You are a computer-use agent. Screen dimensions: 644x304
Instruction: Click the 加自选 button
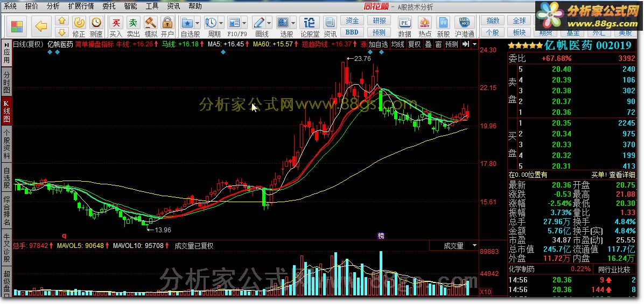378,44
